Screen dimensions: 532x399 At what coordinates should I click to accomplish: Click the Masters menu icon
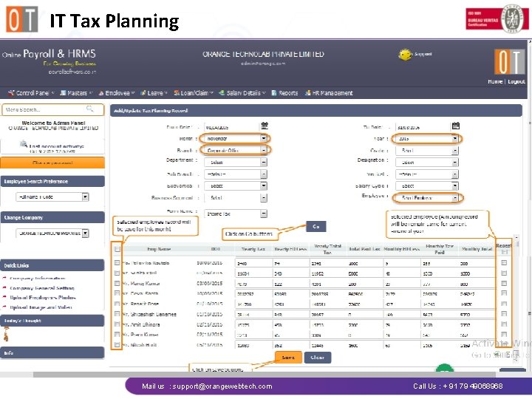(x=63, y=92)
